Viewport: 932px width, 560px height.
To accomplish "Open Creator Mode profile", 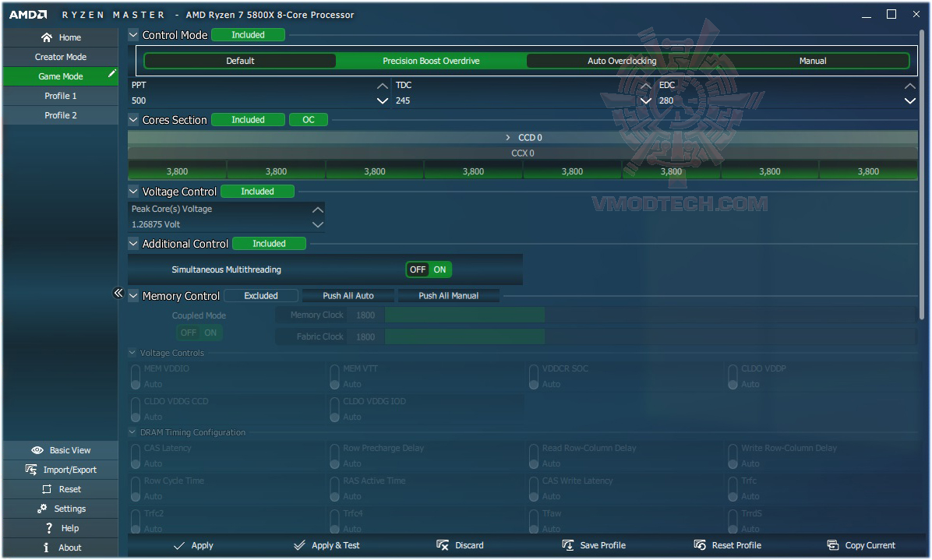I will 61,57.
